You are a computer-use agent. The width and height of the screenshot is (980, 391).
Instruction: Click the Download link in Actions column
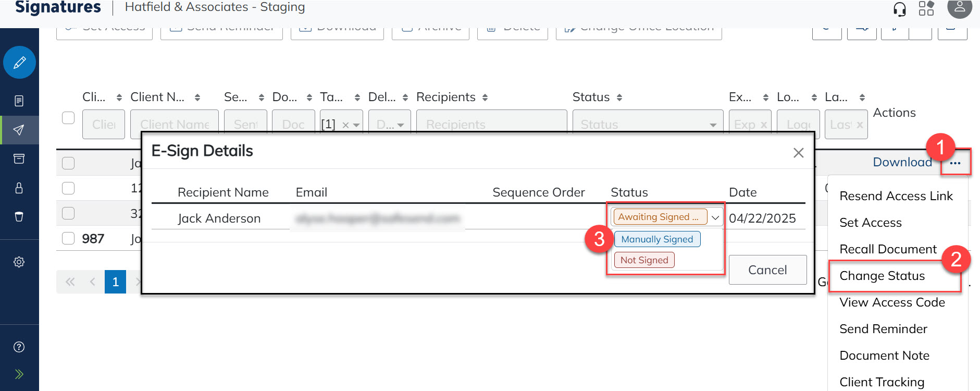[x=902, y=162]
